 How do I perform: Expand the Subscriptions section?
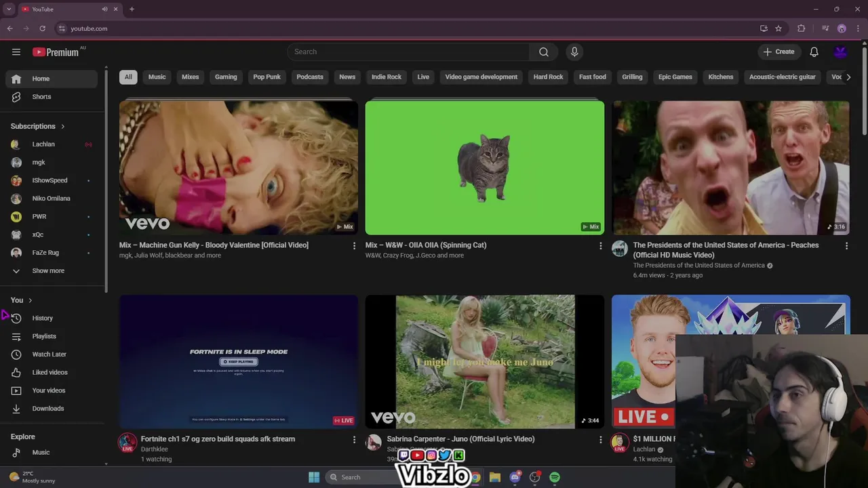point(38,126)
